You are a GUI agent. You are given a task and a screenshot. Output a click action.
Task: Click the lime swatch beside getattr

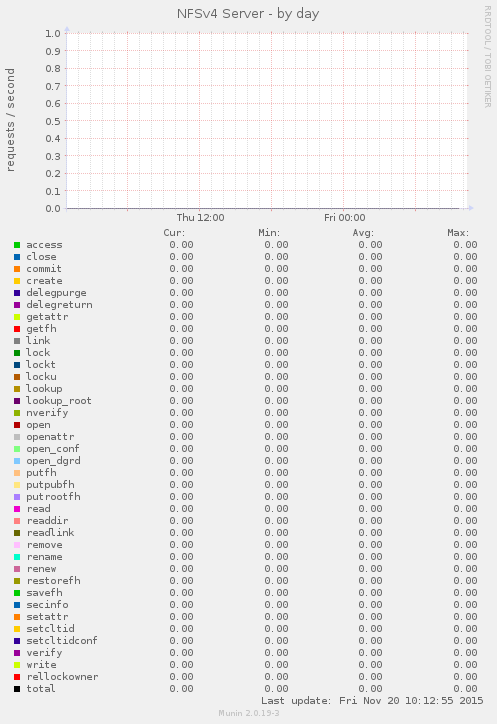pyautogui.click(x=17, y=317)
